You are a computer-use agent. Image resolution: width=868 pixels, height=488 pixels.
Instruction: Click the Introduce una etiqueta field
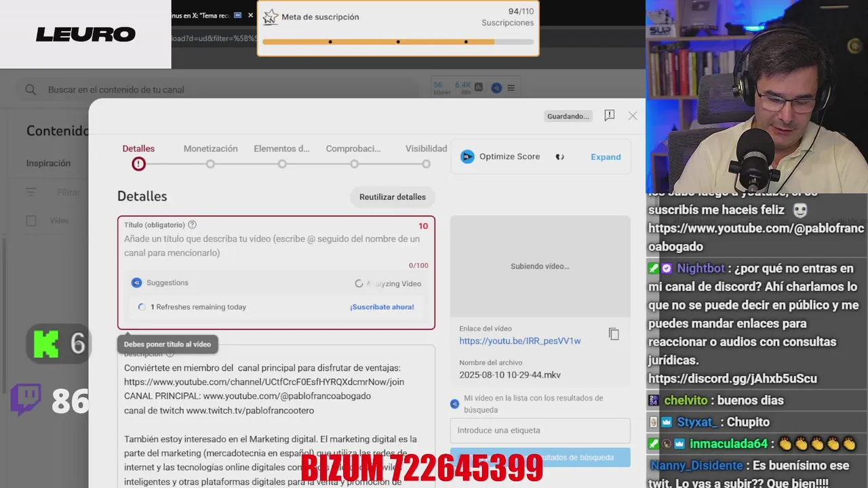pyautogui.click(x=540, y=430)
